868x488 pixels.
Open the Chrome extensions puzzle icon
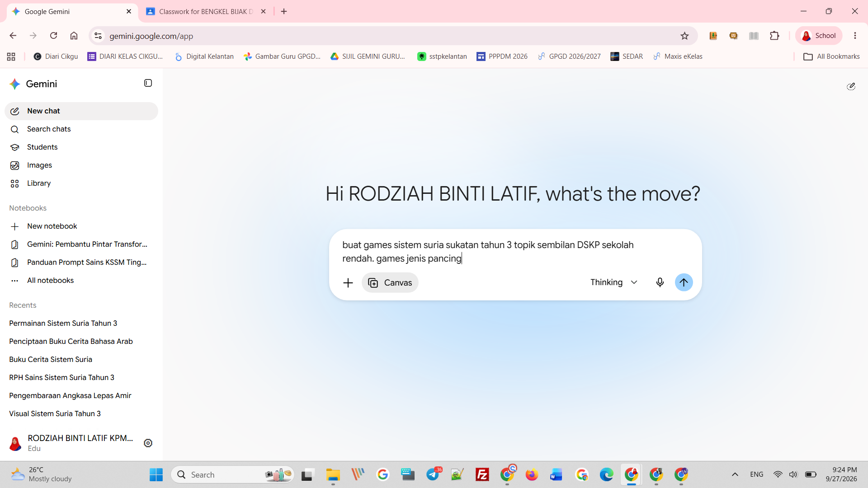(774, 36)
